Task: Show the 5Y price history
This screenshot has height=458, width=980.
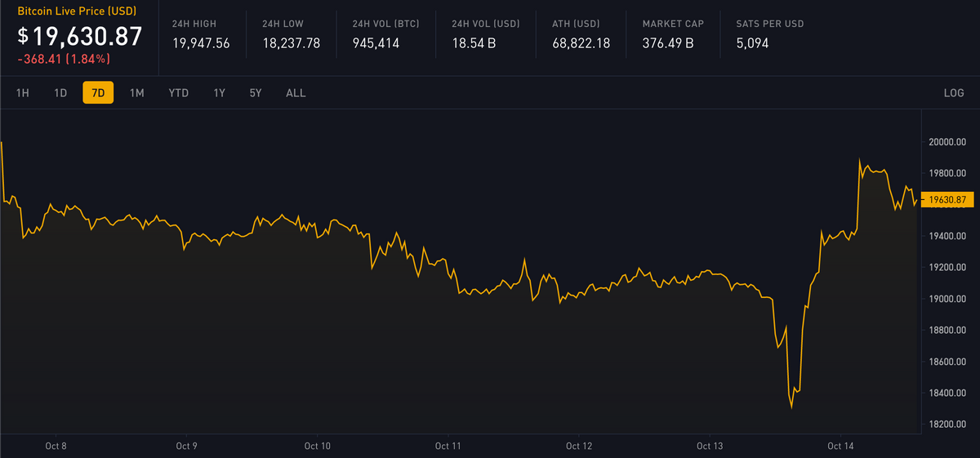Action: point(256,93)
